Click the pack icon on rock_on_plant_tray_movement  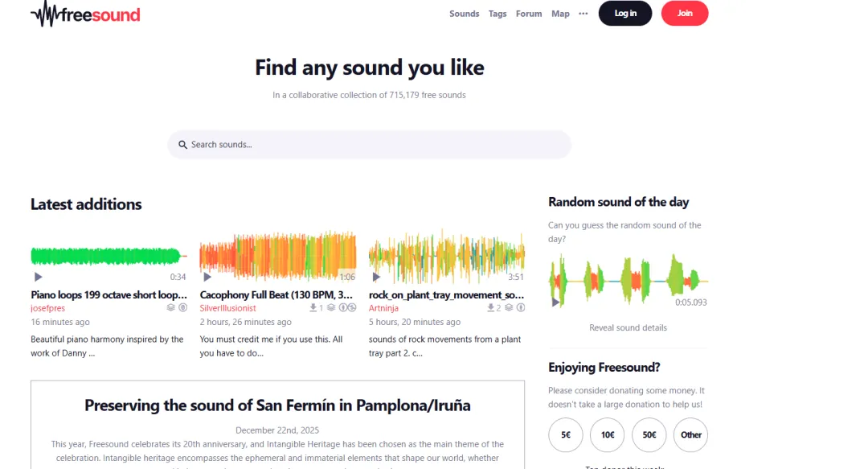click(509, 307)
